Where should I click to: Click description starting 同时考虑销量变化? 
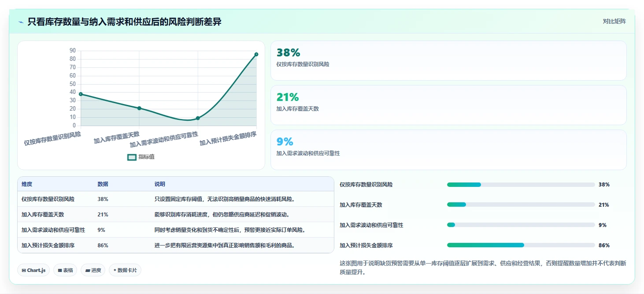point(229,230)
